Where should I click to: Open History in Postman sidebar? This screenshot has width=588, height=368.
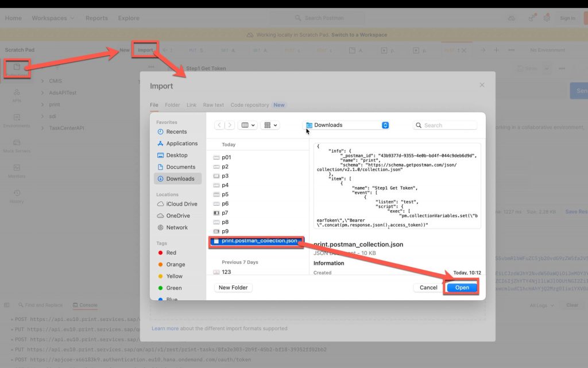point(17,196)
